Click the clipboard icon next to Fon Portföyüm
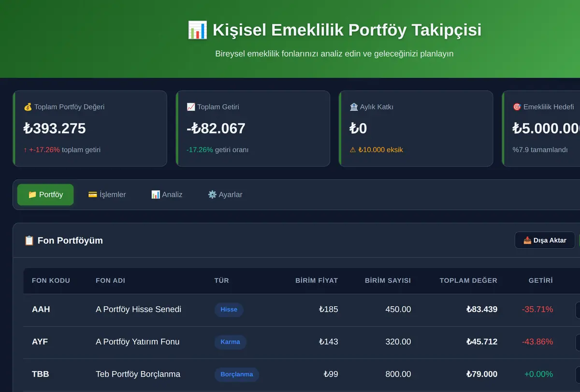This screenshot has height=392, width=580. [29, 240]
